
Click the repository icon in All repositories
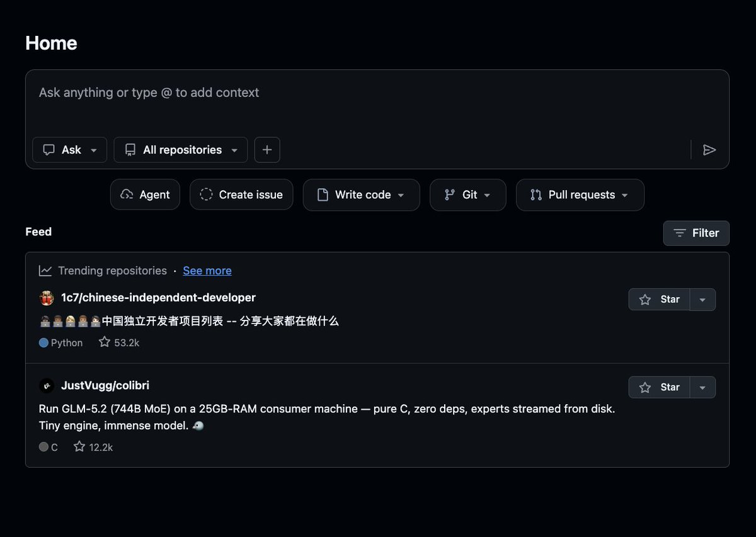130,150
